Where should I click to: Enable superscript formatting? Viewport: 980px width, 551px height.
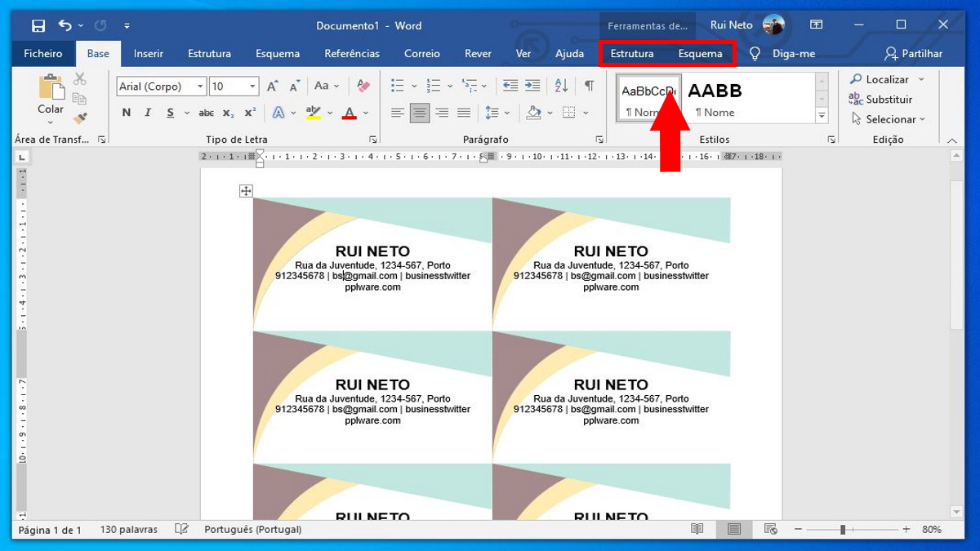pos(249,112)
